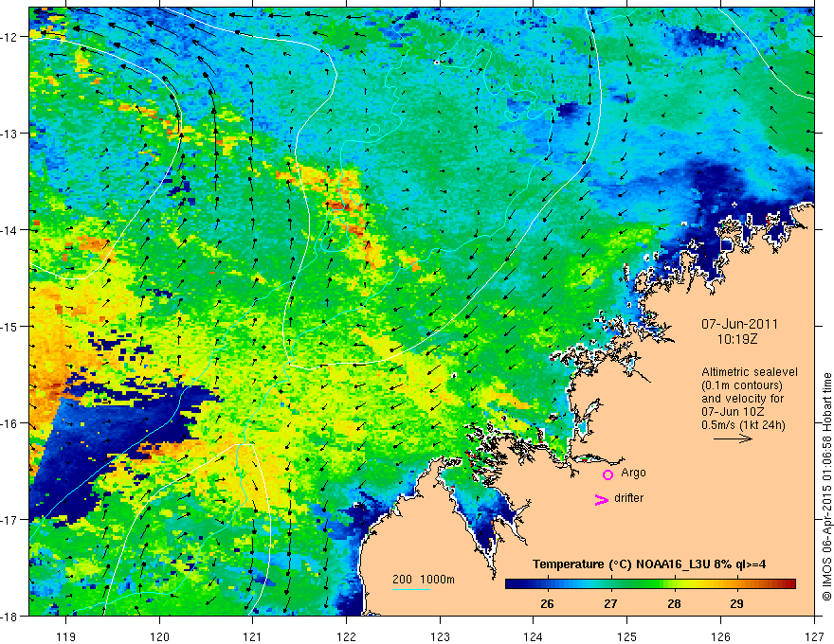Click latitude axis label -16
Screen dimensions: 834x644
[9, 423]
